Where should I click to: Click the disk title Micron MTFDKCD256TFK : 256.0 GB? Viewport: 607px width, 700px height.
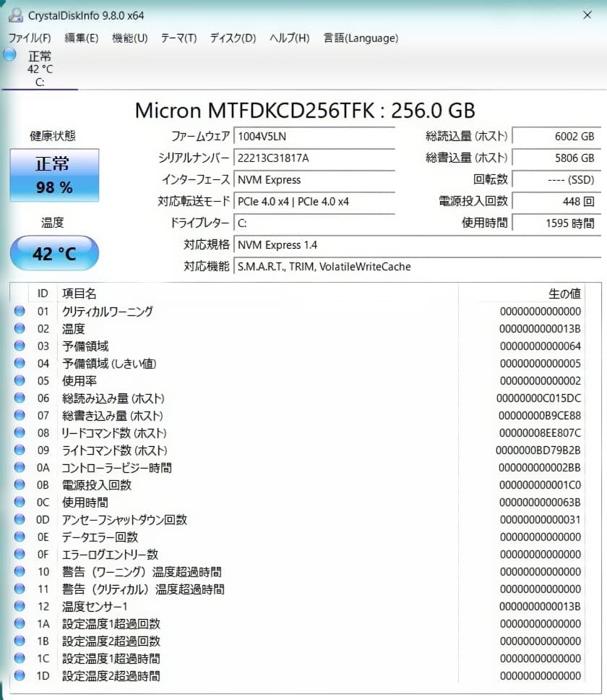305,110
